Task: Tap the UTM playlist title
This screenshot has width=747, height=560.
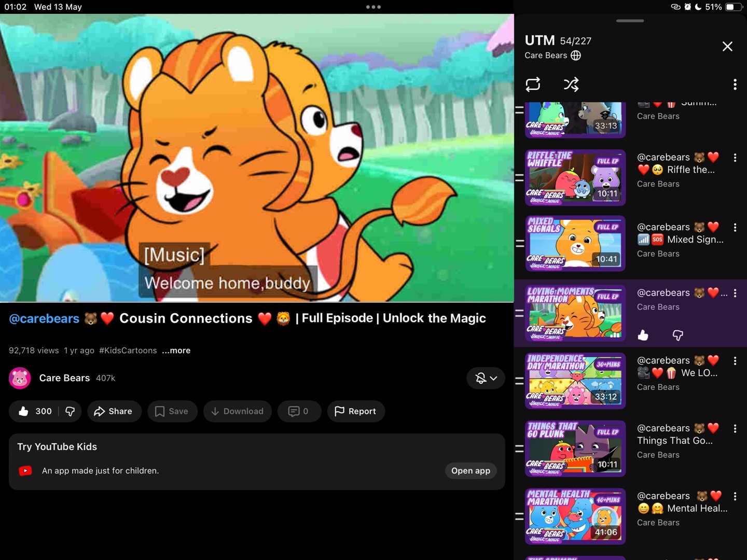Action: (539, 40)
